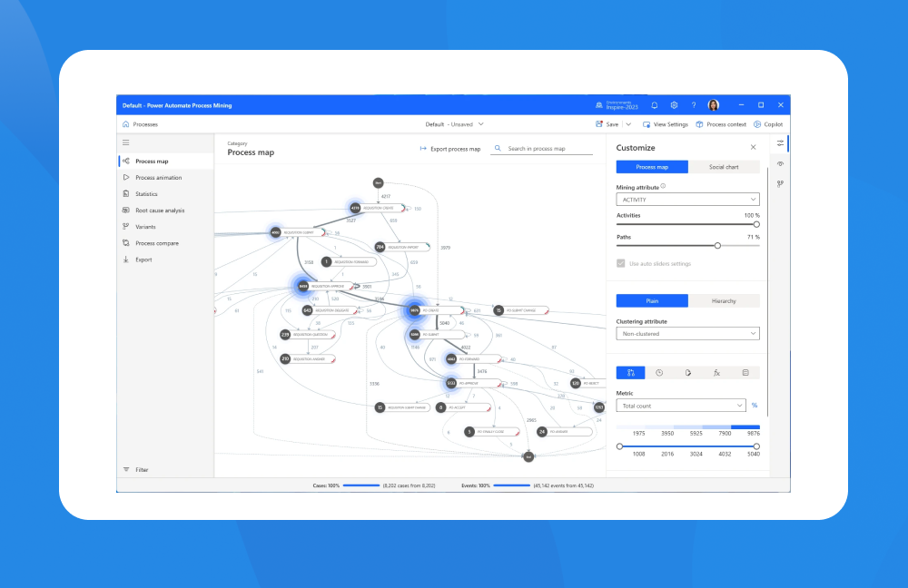Viewport: 908px width, 588px height.
Task: Open Process context
Action: tap(721, 124)
